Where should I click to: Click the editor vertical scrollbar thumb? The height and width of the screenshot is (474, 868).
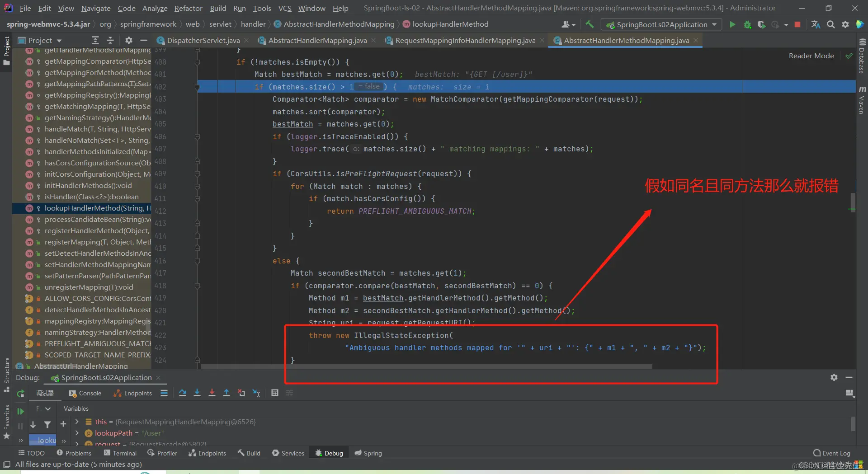point(853,202)
